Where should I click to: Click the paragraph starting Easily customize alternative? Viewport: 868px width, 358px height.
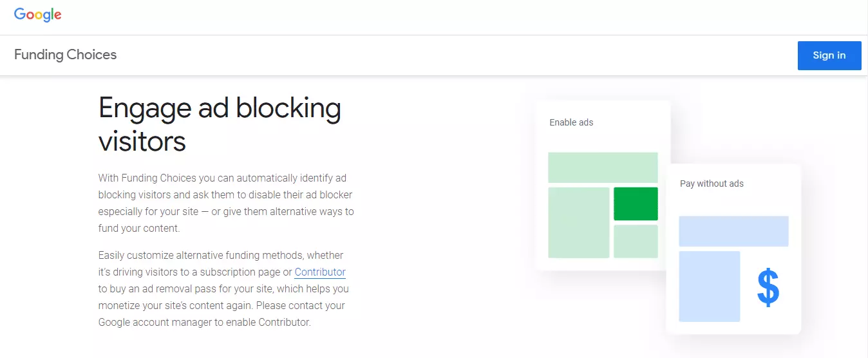click(223, 288)
